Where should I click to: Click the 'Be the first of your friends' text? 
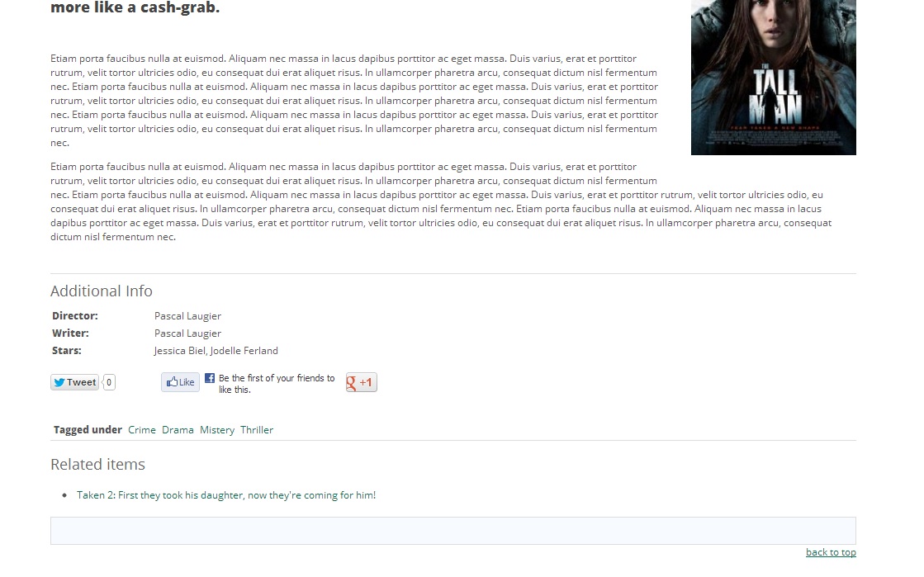click(x=277, y=384)
